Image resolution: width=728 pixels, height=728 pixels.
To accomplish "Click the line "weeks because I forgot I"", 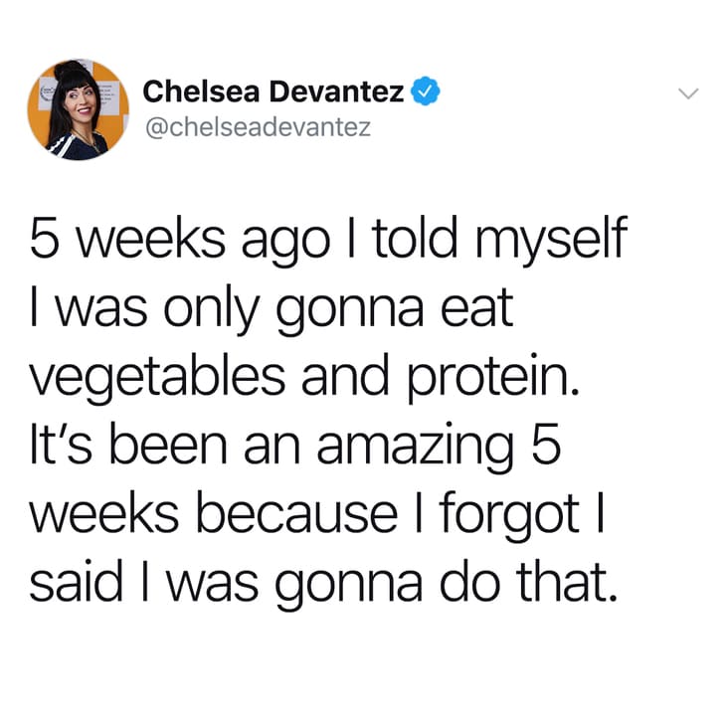I will 316,516.
